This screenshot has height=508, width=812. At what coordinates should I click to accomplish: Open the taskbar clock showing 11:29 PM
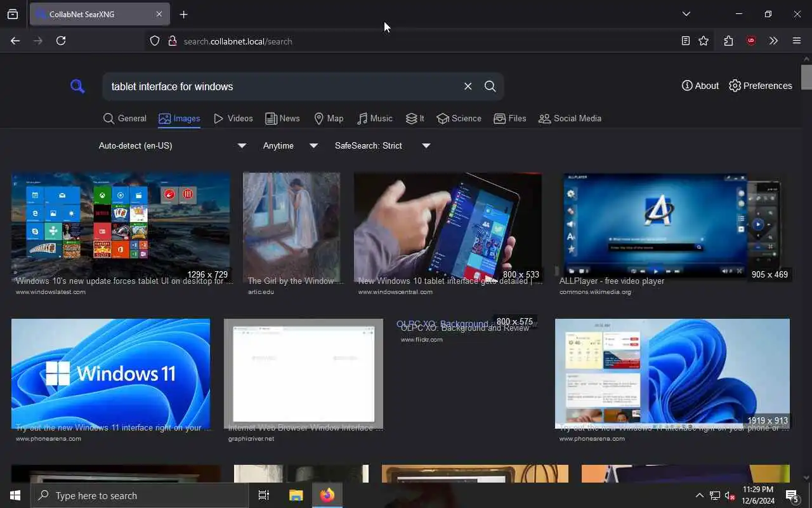[x=759, y=495]
